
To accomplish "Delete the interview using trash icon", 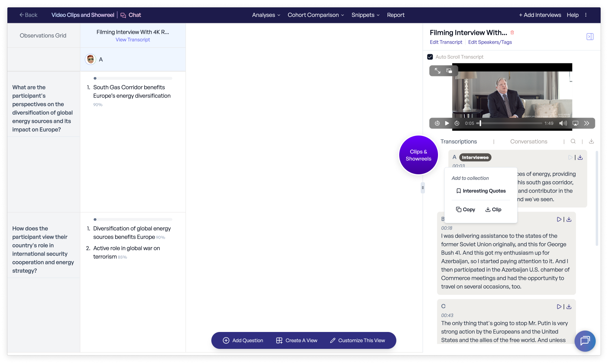I will (512, 33).
